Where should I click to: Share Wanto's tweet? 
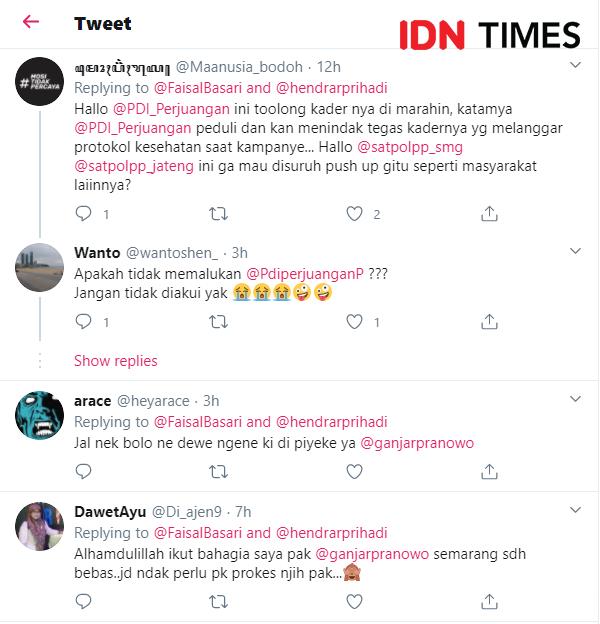[489, 322]
